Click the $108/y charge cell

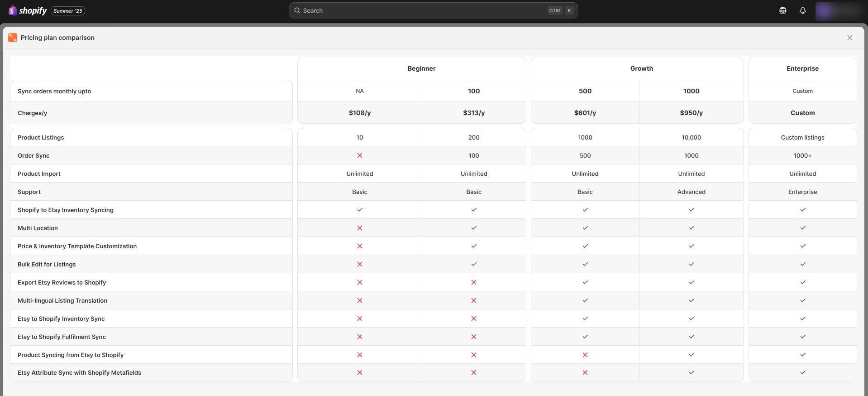(x=360, y=113)
